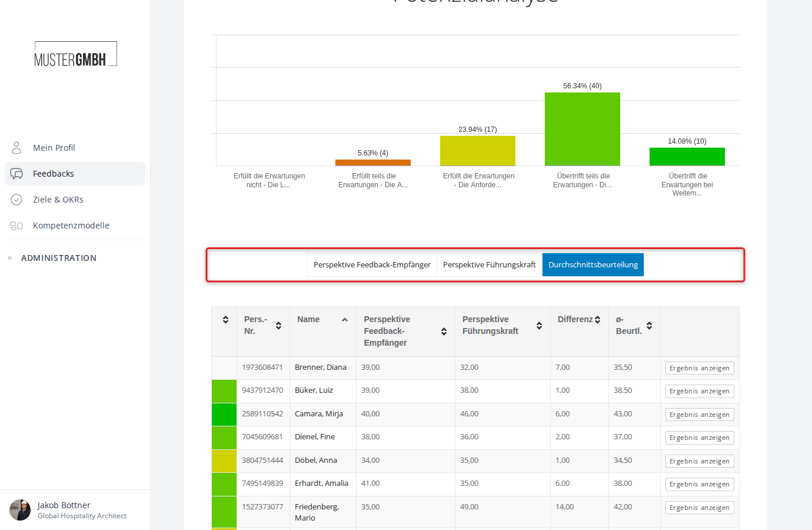
Task: Show result for Büker, Luiz
Action: pos(700,391)
